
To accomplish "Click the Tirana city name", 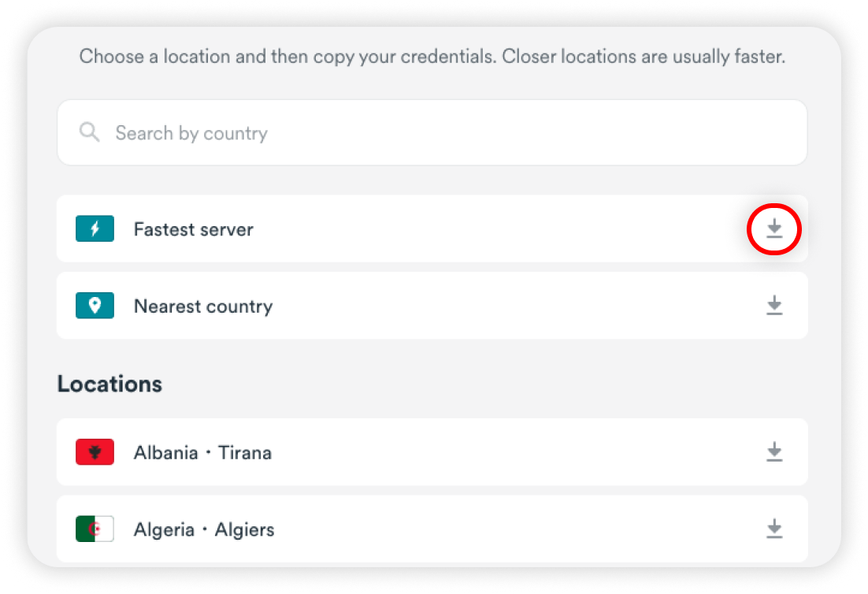I will click(245, 453).
